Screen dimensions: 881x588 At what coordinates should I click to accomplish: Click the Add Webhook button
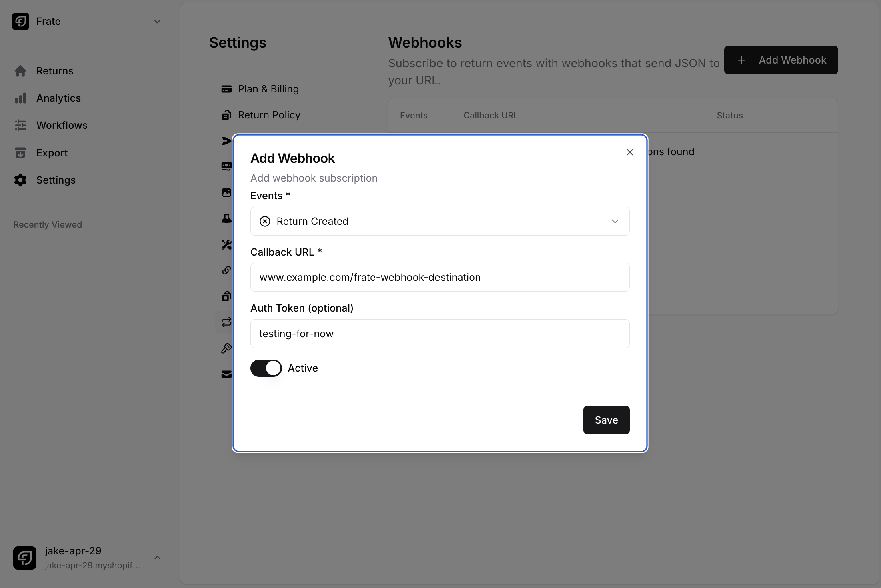pyautogui.click(x=781, y=60)
